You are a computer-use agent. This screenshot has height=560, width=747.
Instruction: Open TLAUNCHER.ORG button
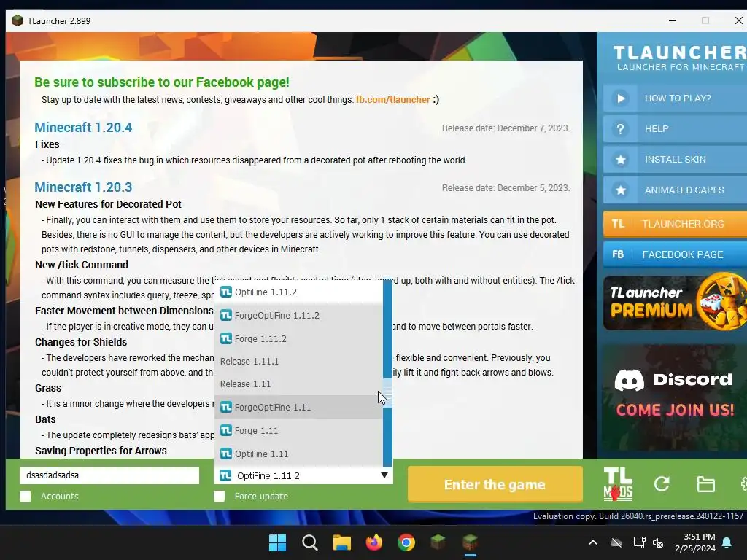pyautogui.click(x=675, y=224)
